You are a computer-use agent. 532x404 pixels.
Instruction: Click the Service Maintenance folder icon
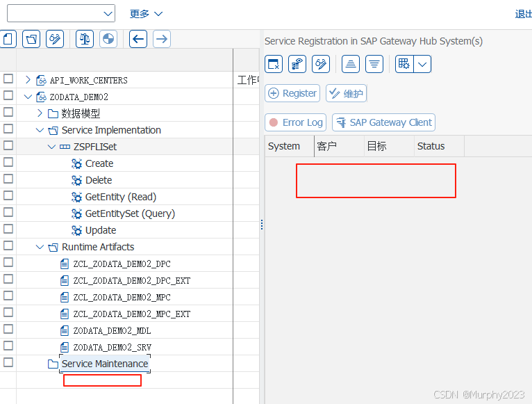pos(53,364)
